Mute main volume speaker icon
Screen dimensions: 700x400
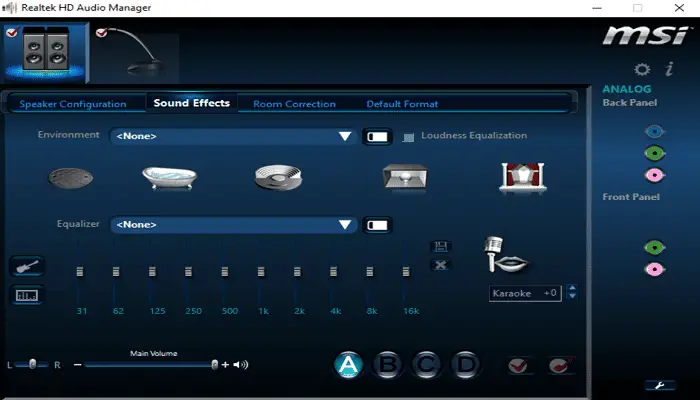241,365
